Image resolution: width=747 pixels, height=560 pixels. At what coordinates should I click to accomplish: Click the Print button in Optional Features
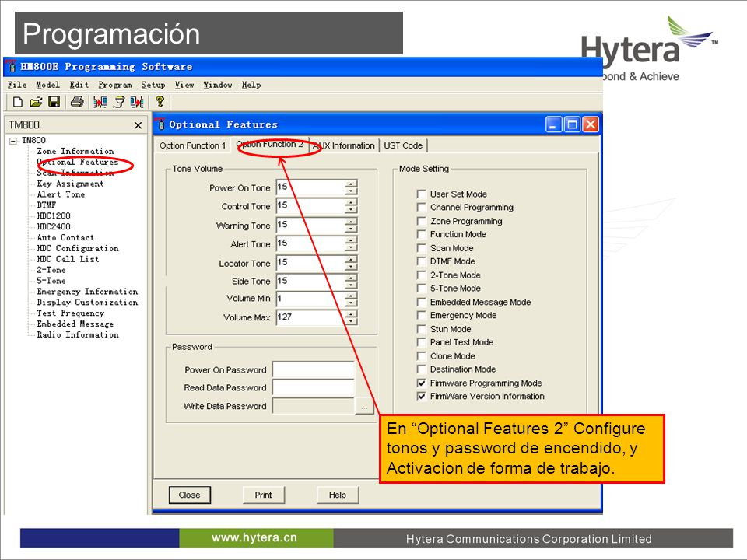tap(263, 495)
